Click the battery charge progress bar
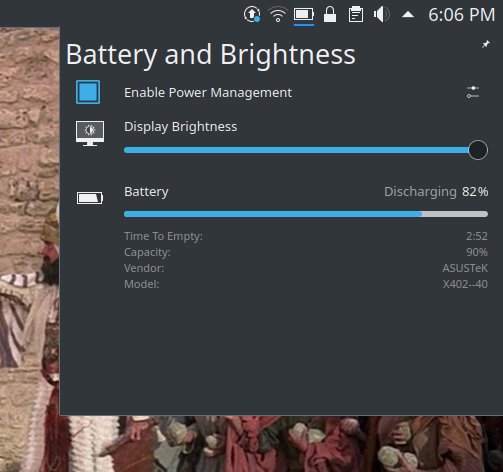Image resolution: width=503 pixels, height=472 pixels. pos(306,214)
